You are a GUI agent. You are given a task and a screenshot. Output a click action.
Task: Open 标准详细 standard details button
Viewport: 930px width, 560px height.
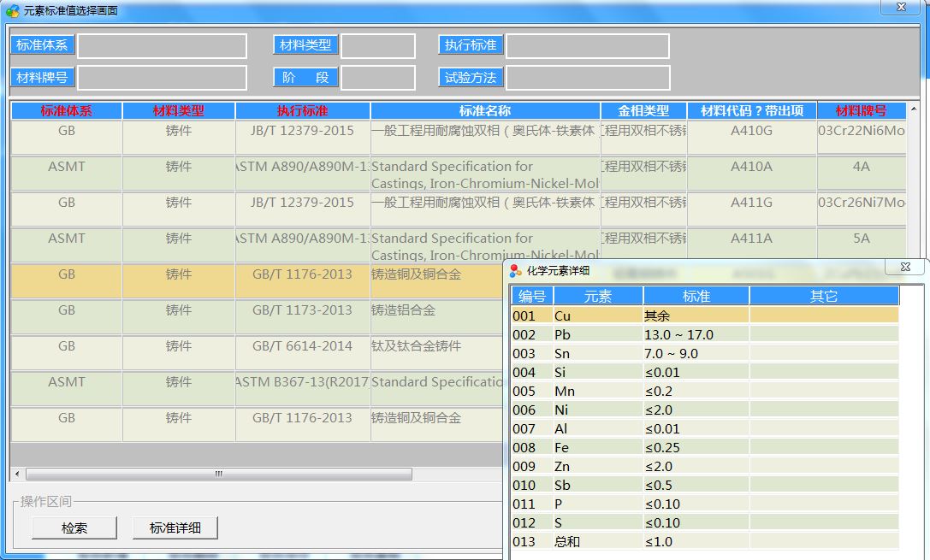coord(175,528)
